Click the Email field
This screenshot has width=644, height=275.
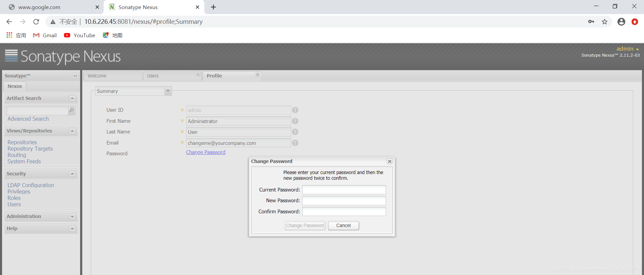238,143
